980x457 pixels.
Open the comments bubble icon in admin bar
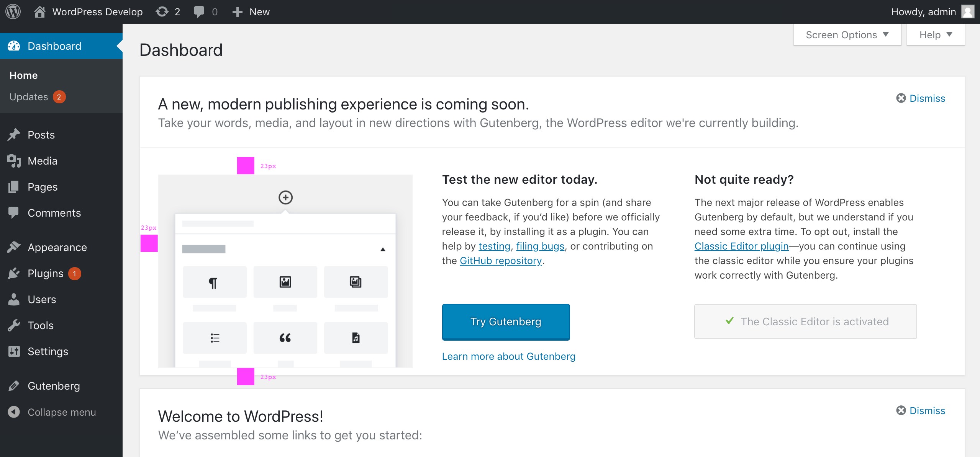[199, 12]
